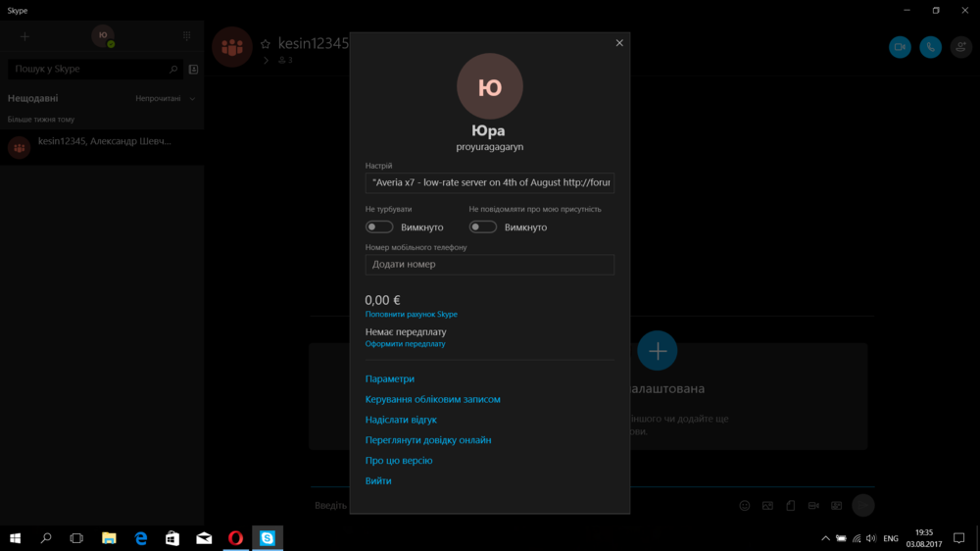Toggle the 'Не турбувати' switch

pos(379,227)
